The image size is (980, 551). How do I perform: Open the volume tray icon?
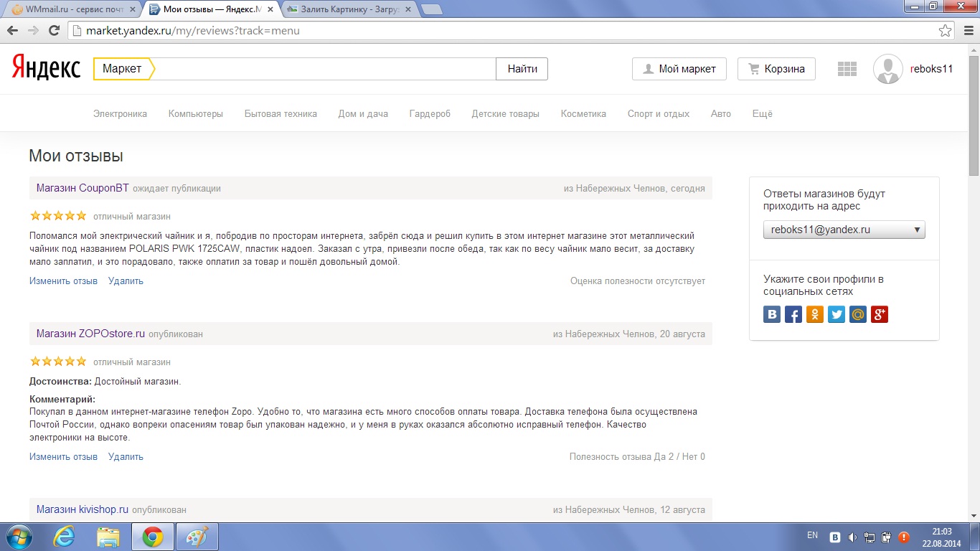852,537
